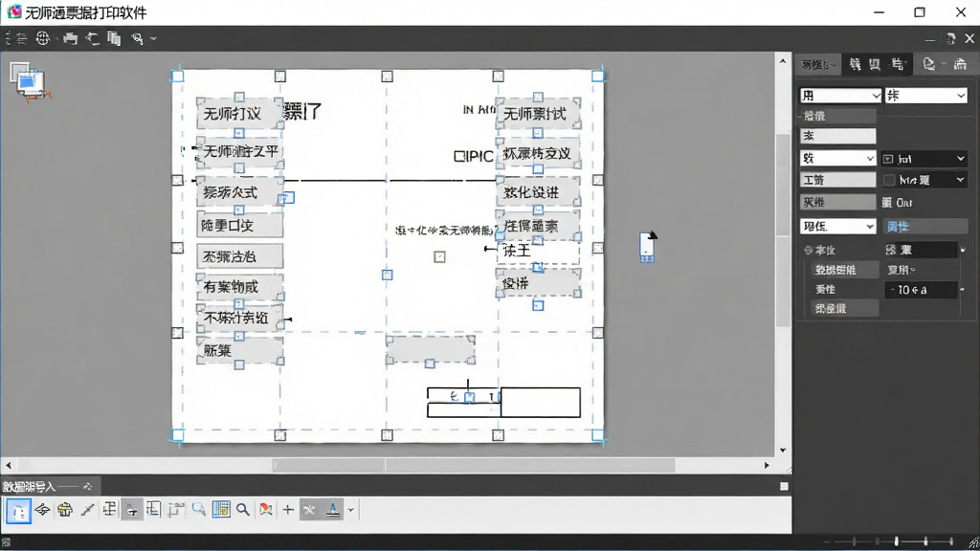The image size is (980, 551).
Task: Click the data import panel tab at the bottom left
Action: tap(49, 487)
